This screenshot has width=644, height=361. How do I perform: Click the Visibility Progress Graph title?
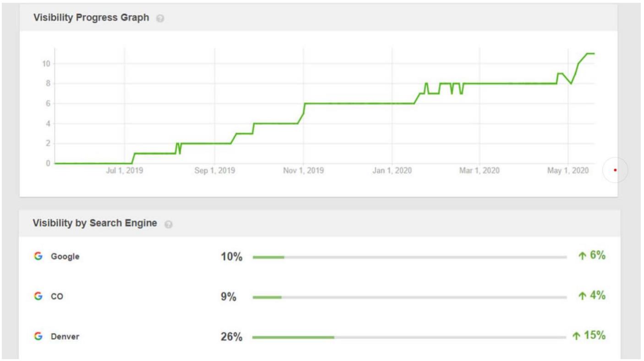click(x=91, y=18)
